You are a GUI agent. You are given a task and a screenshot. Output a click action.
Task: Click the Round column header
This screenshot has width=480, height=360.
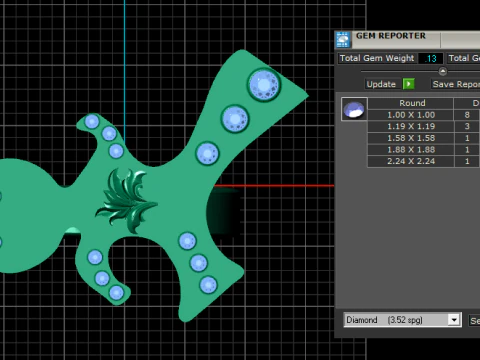(411, 103)
